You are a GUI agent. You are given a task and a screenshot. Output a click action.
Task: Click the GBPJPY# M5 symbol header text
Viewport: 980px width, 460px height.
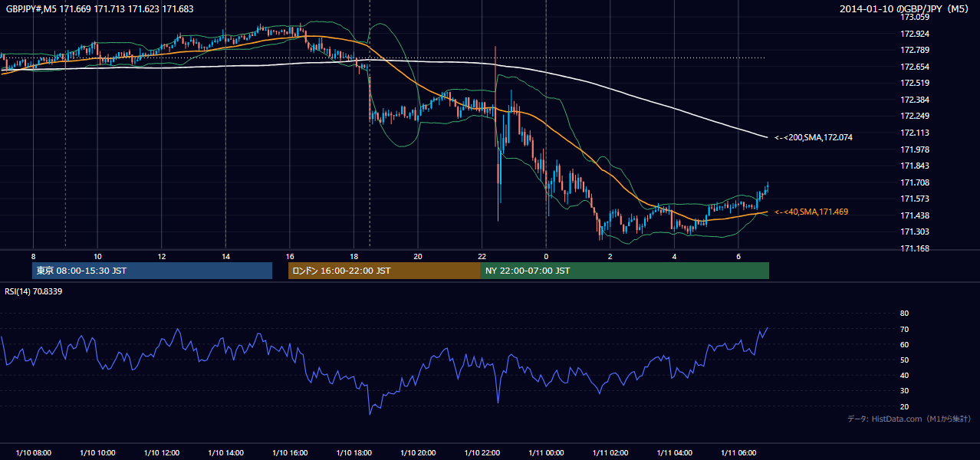[100, 9]
